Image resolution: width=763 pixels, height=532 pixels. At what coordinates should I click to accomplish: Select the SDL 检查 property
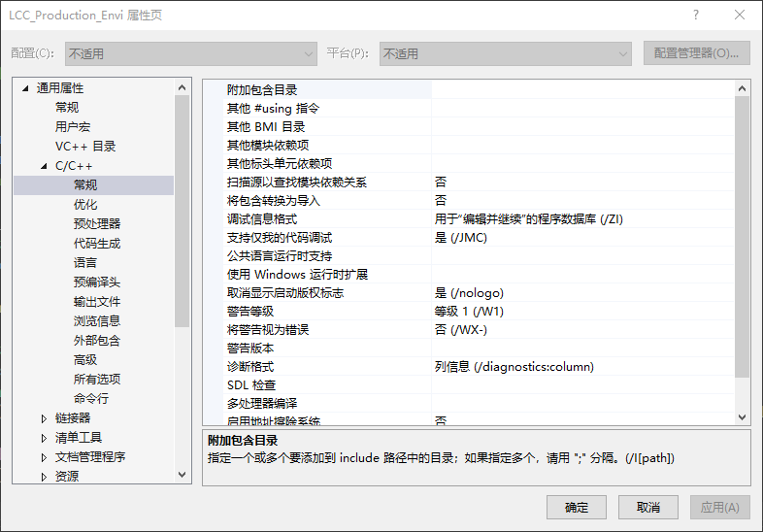pyautogui.click(x=251, y=385)
